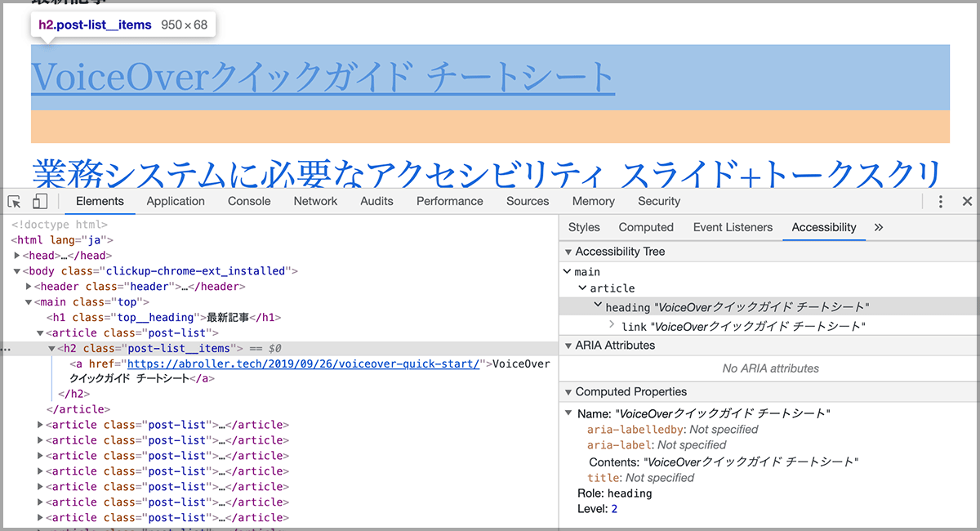Viewport: 980px width, 531px height.
Task: Expand the second post-list article element
Action: pos(39,424)
